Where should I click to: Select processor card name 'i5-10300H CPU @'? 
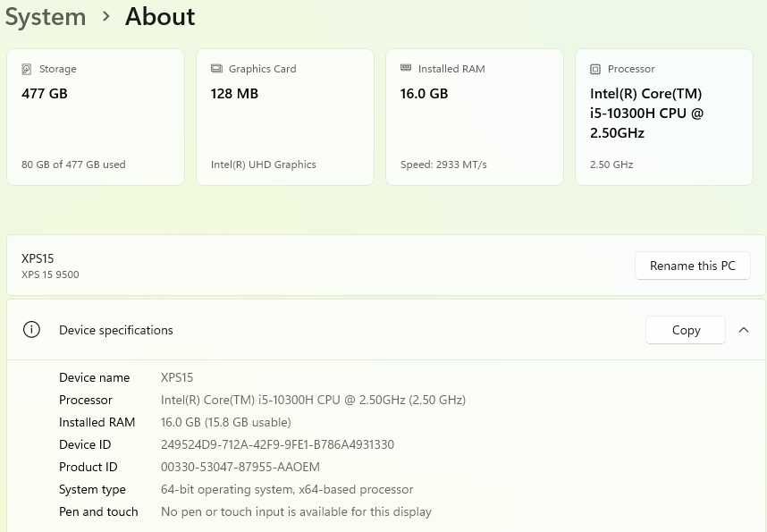tap(646, 113)
